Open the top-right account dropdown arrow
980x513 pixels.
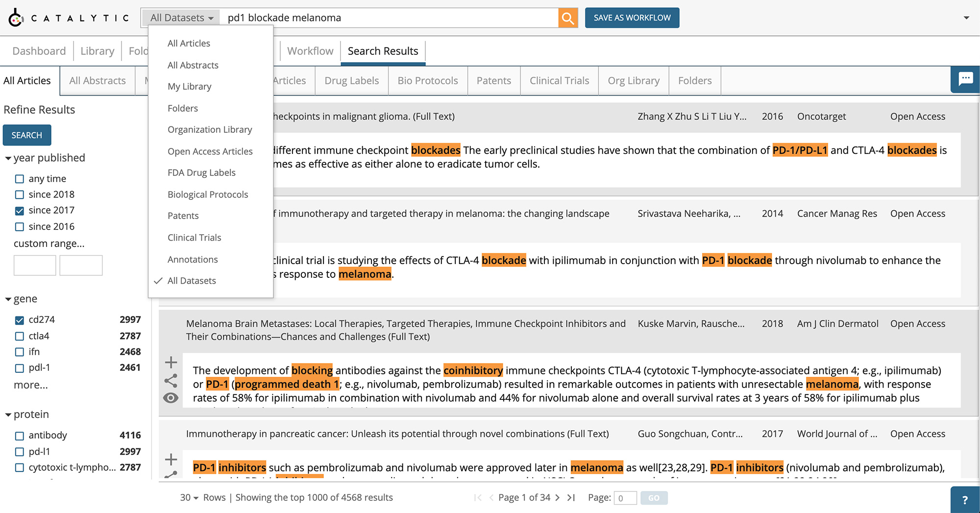click(966, 18)
